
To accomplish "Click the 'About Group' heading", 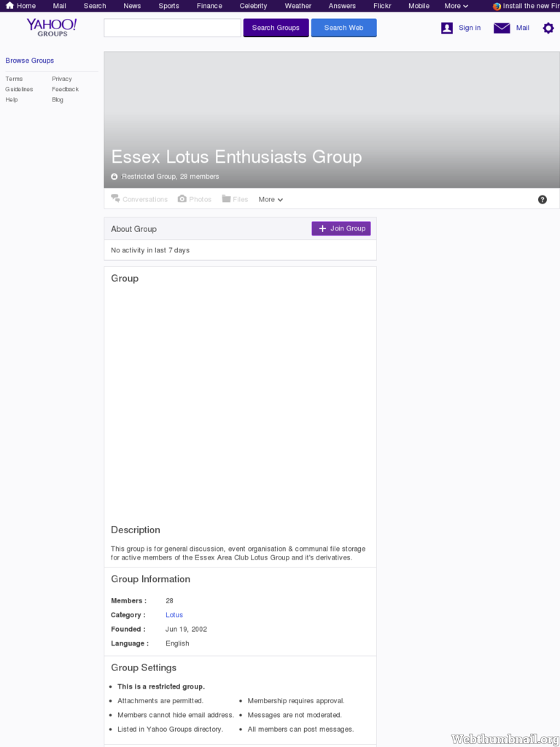I will 134,229.
